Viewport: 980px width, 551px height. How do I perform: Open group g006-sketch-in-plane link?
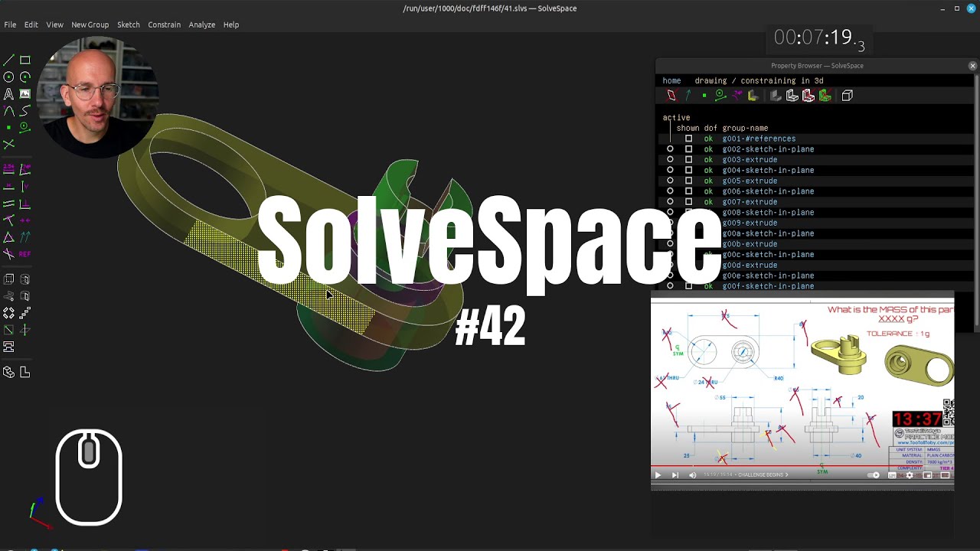pos(768,191)
